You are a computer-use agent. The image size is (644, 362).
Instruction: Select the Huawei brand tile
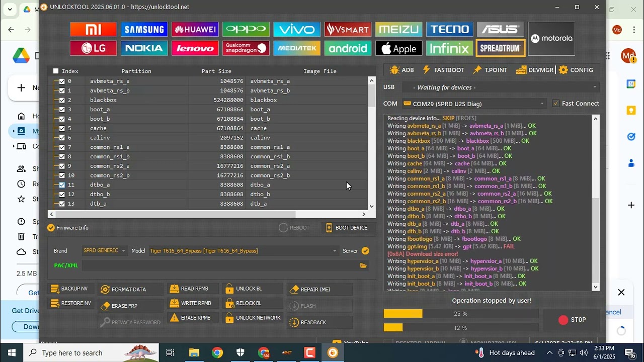click(x=195, y=29)
